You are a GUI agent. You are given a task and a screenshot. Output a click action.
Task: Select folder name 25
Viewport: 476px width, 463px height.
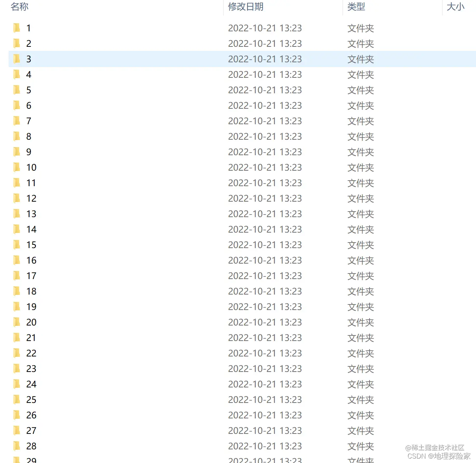click(31, 400)
